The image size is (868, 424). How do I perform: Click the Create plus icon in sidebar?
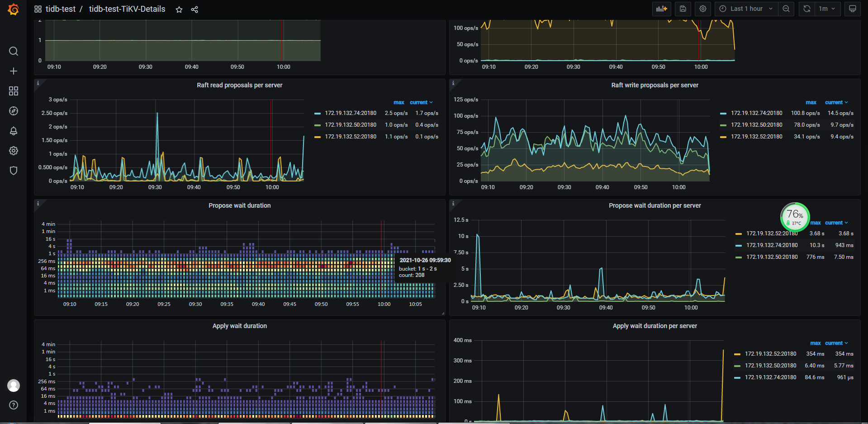click(x=14, y=71)
